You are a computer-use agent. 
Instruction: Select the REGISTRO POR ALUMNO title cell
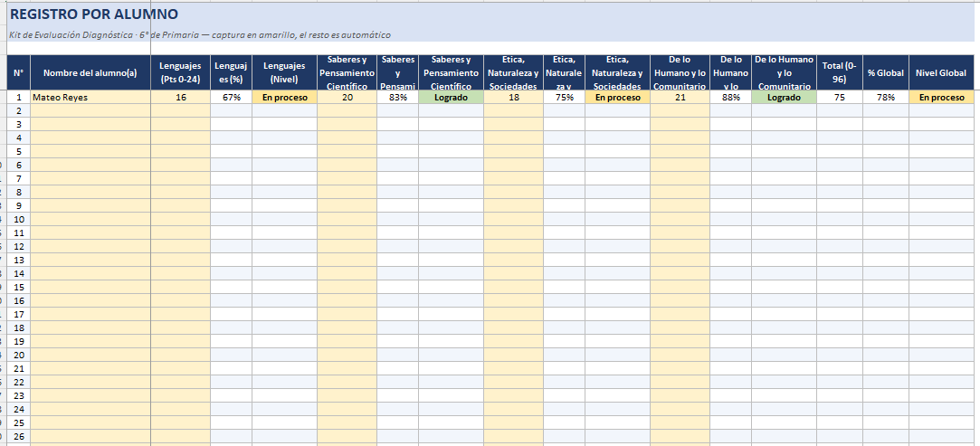(x=94, y=14)
